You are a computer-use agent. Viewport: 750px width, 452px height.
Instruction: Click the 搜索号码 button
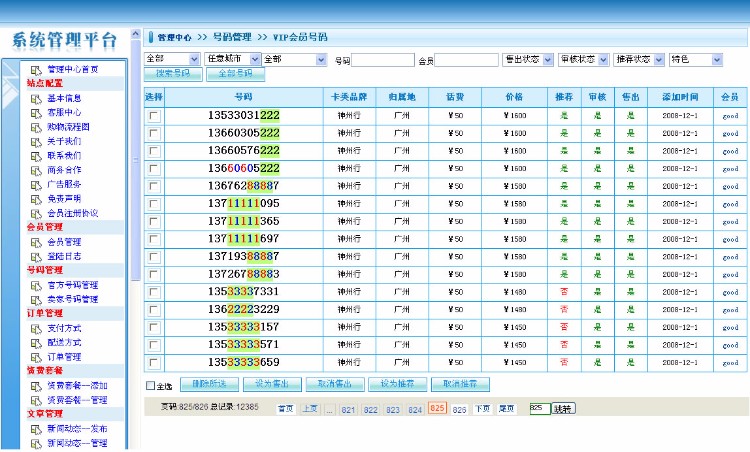click(173, 74)
